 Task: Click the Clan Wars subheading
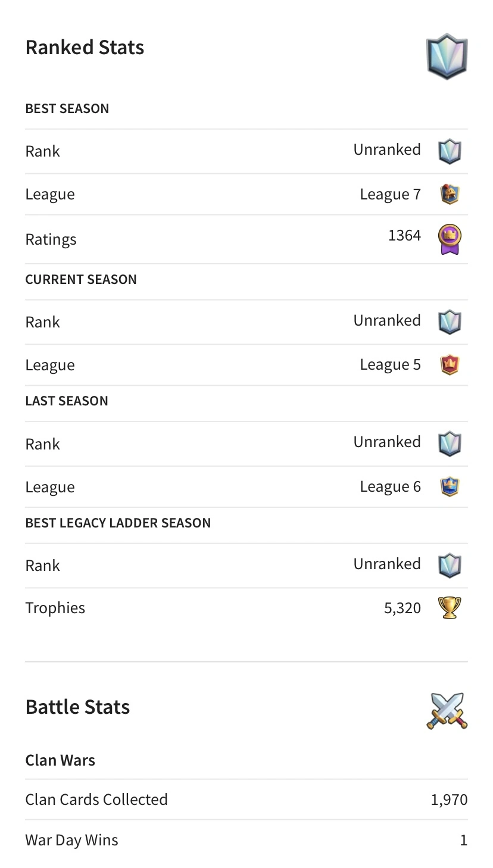click(x=60, y=760)
